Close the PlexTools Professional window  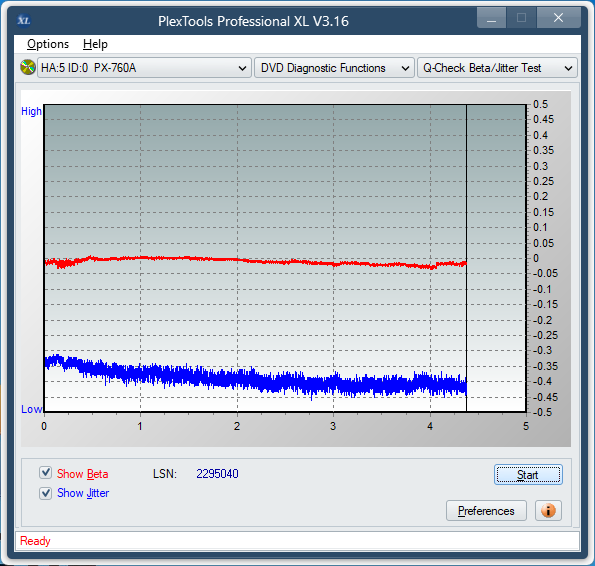point(558,18)
